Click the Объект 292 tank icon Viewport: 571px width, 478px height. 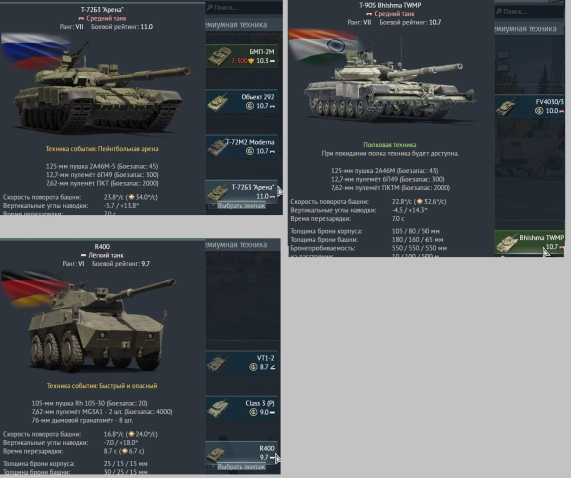[x=218, y=102]
